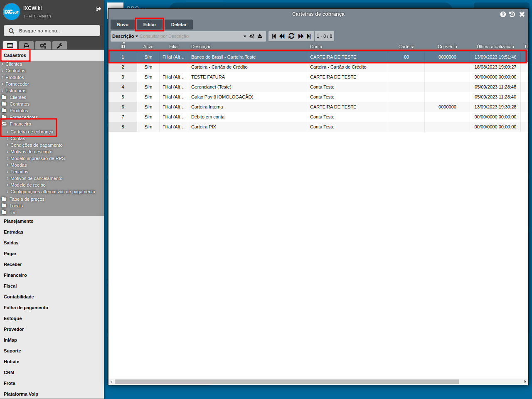Click the IXCsoft logo

11,12
